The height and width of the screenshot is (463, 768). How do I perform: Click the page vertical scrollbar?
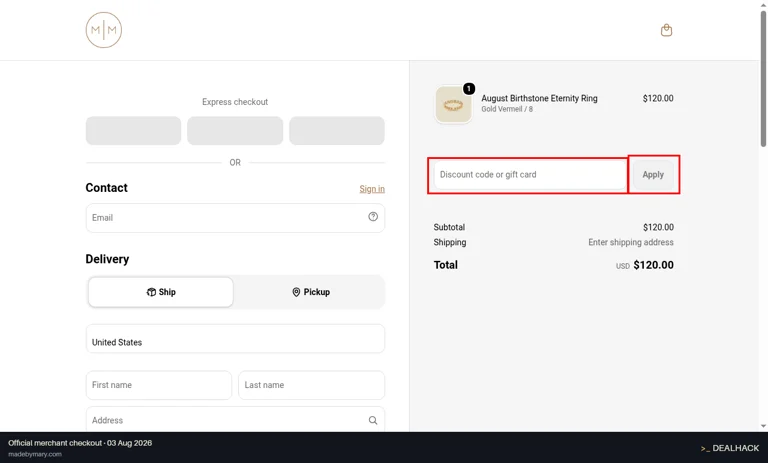[763, 78]
